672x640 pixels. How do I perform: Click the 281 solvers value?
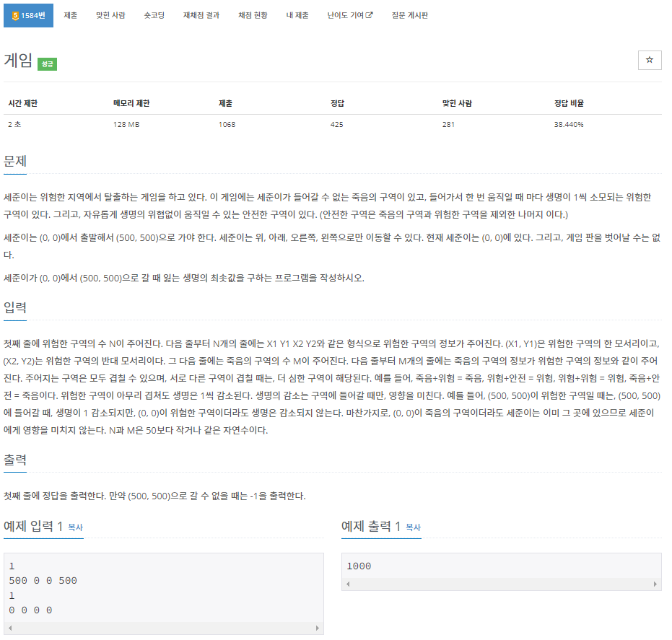coord(448,125)
